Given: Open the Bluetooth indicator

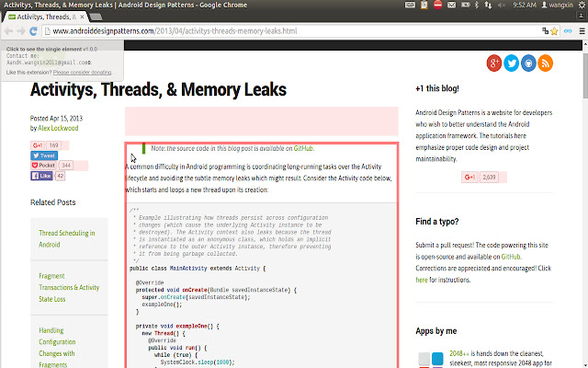Looking at the screenshot, I should (x=477, y=5).
